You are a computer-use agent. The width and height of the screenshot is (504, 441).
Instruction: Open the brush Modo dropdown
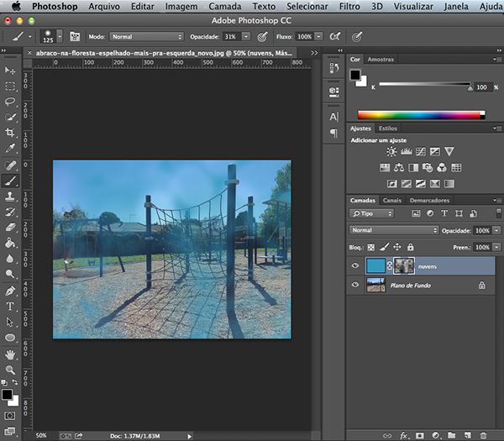tap(146, 37)
